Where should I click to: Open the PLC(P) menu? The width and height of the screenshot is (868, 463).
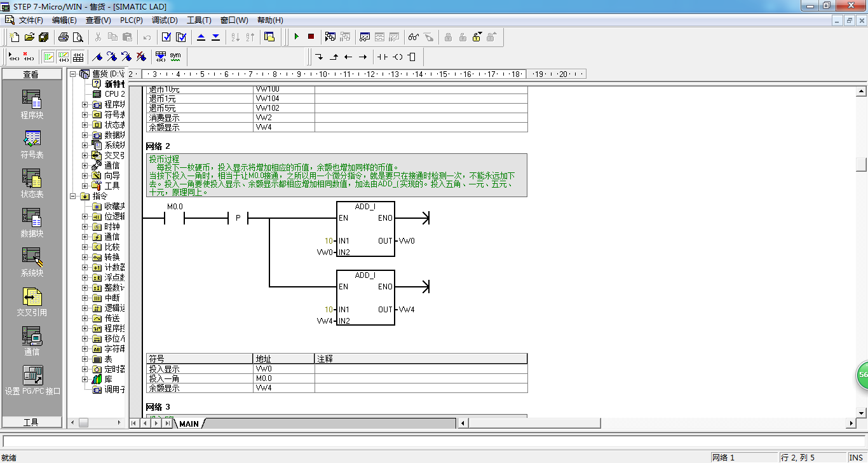pos(132,20)
